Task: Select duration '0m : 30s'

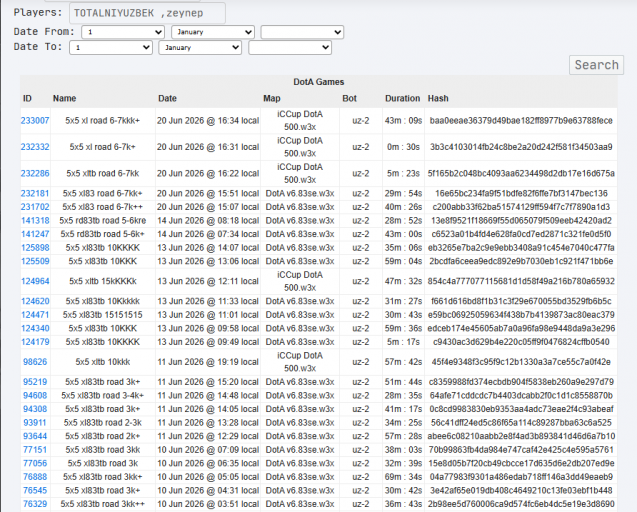Action: click(x=403, y=147)
